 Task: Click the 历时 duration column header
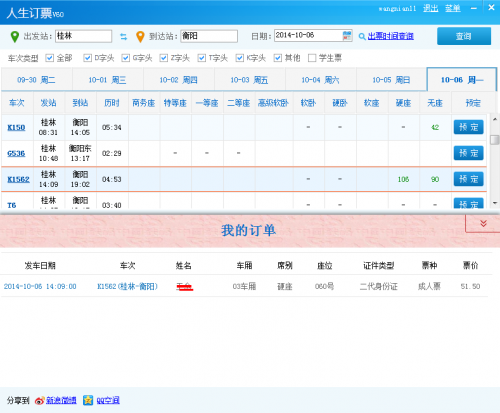pos(112,103)
